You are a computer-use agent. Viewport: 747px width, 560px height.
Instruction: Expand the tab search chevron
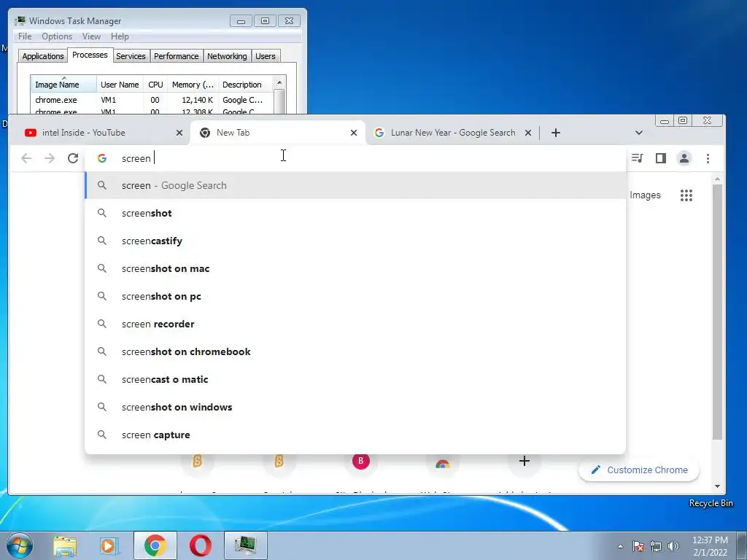tap(639, 133)
